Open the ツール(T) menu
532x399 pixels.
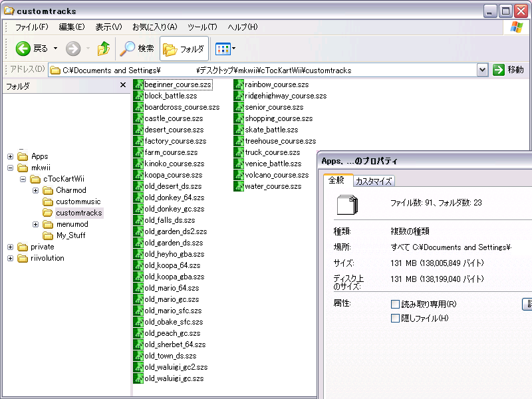202,27
